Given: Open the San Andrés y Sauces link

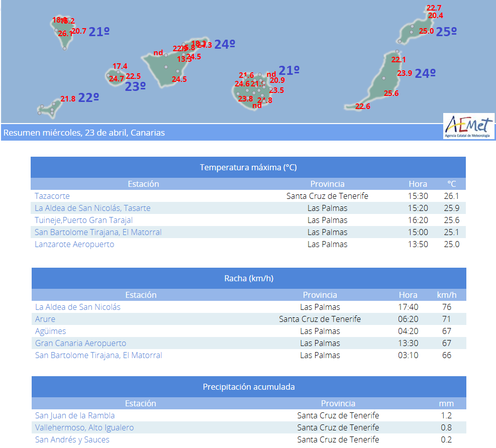Looking at the screenshot, I should (x=72, y=439).
